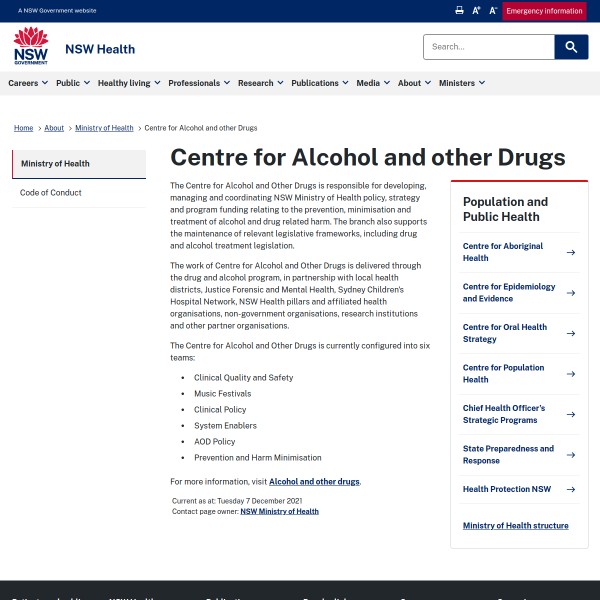The image size is (600, 600).
Task: Click NSW Ministry of Health contact owner link
Action: [x=279, y=511]
